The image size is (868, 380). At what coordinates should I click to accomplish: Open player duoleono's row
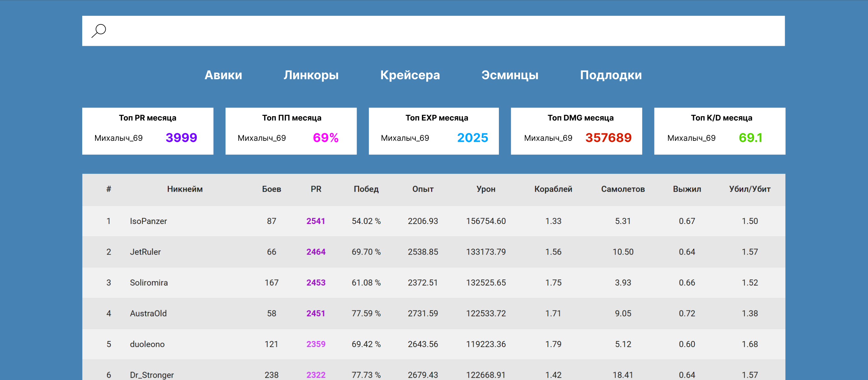tap(434, 344)
